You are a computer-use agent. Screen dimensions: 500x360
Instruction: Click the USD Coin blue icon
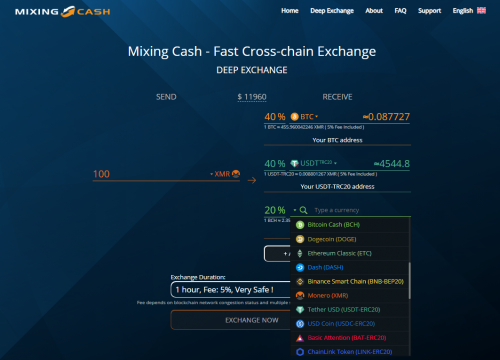300,324
